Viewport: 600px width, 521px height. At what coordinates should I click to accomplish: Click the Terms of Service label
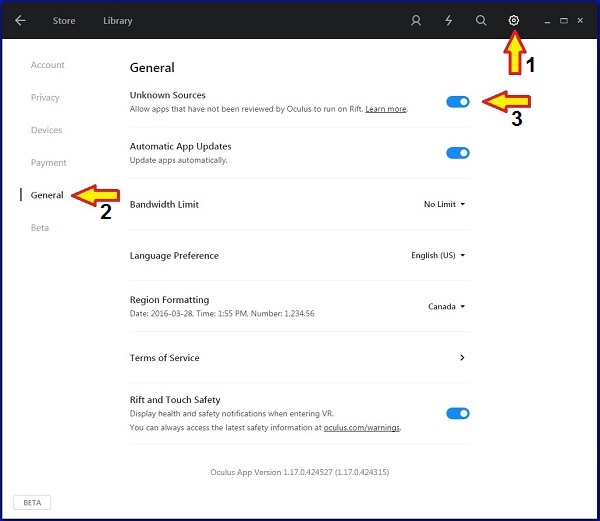[165, 358]
